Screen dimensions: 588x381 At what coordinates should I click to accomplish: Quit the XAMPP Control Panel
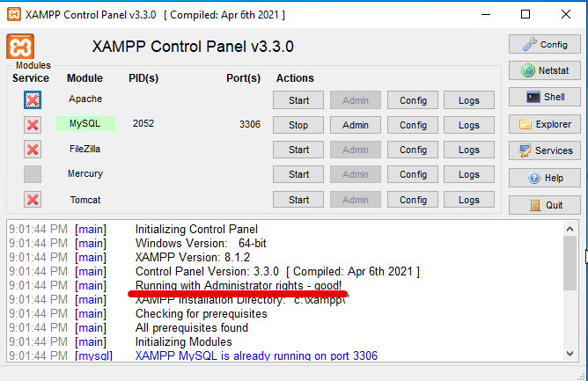pos(545,205)
